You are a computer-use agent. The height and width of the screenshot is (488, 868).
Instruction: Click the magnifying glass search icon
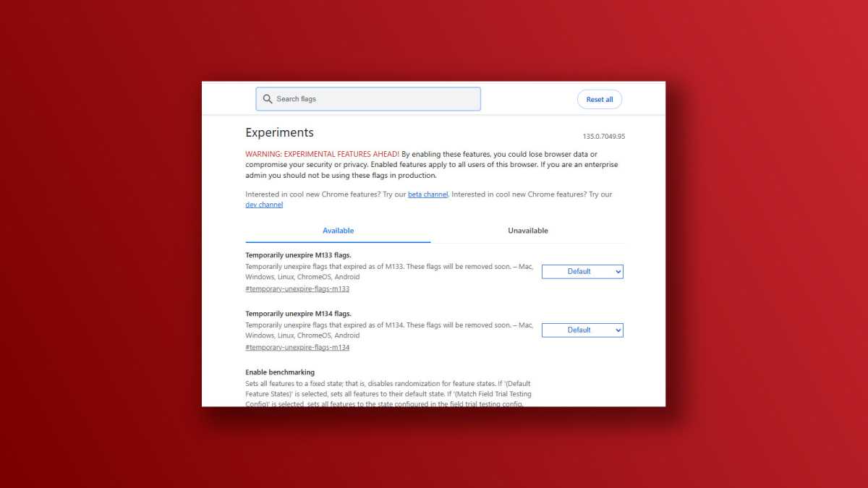pyautogui.click(x=268, y=99)
